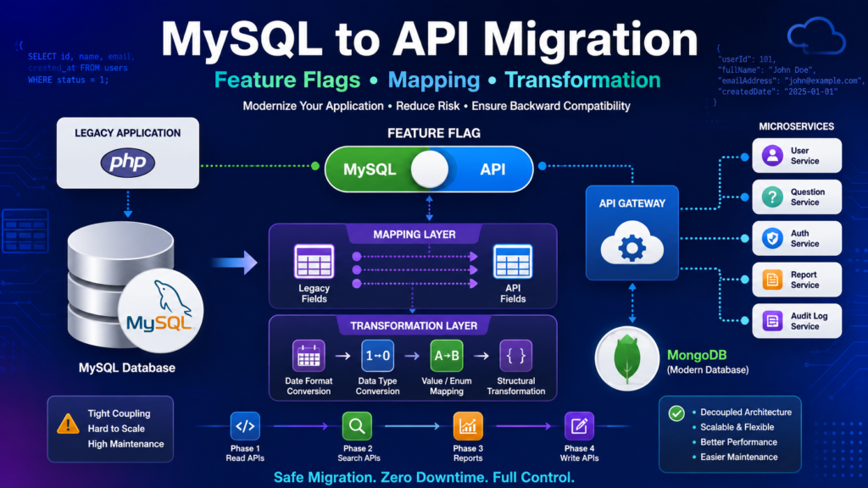This screenshot has height=488, width=868.
Task: Click the 'Tight Coupling' text
Action: tap(119, 413)
